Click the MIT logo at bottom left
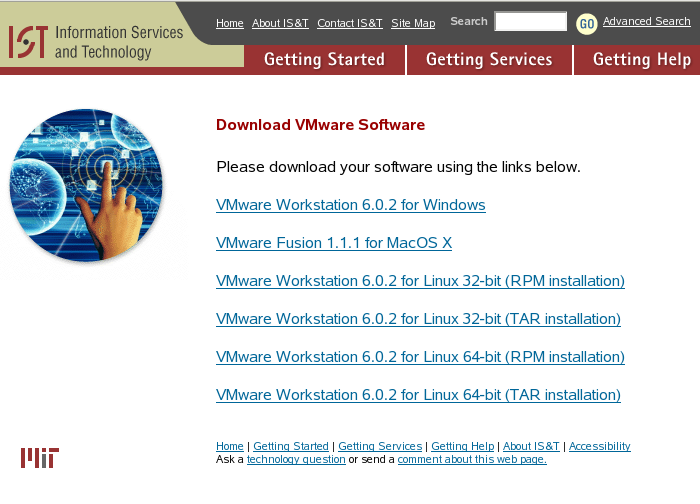This screenshot has width=700, height=504. click(x=40, y=458)
